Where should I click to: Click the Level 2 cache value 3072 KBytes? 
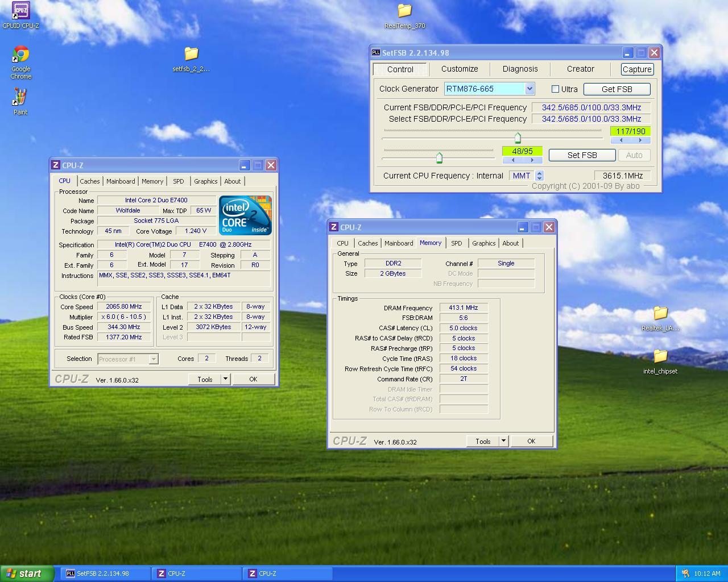pos(214,327)
